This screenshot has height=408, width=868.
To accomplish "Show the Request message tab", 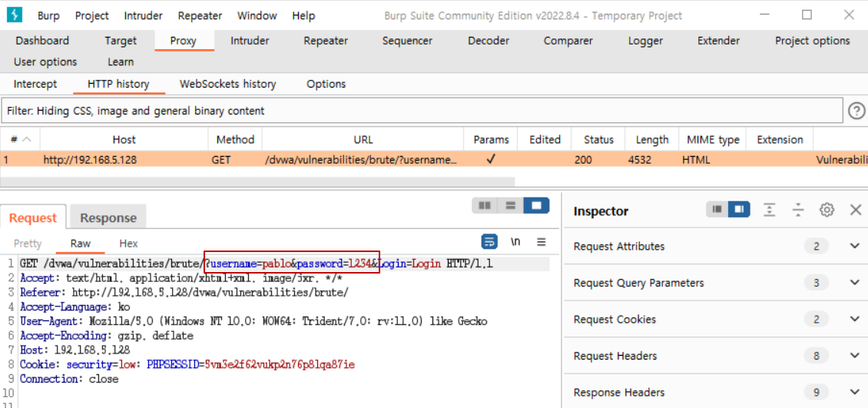I will click(x=33, y=217).
